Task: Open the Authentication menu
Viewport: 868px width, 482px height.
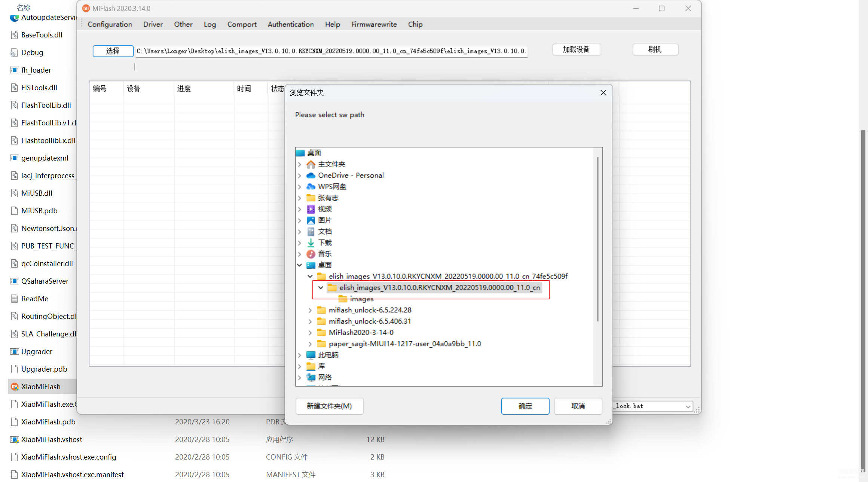Action: pyautogui.click(x=291, y=24)
